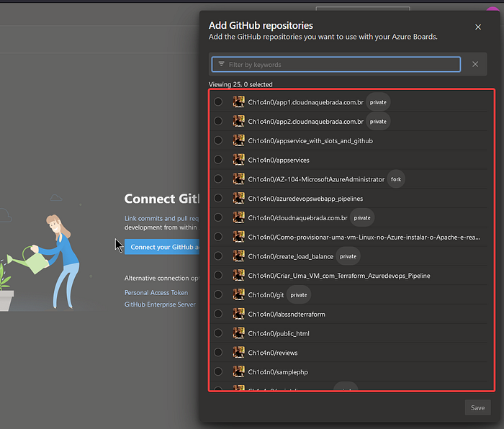The image size is (504, 429).
Task: Click private badge on create_load_balance
Action: pyautogui.click(x=348, y=256)
